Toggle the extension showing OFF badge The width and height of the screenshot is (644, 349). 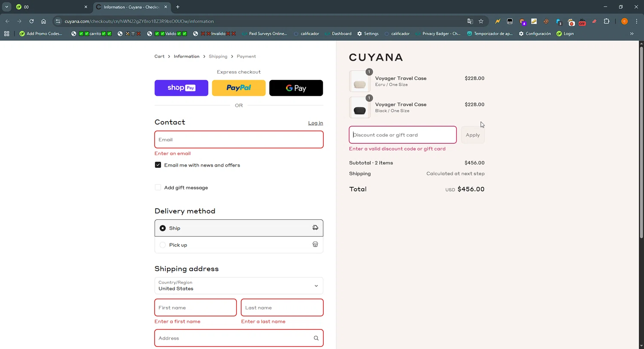582,21
